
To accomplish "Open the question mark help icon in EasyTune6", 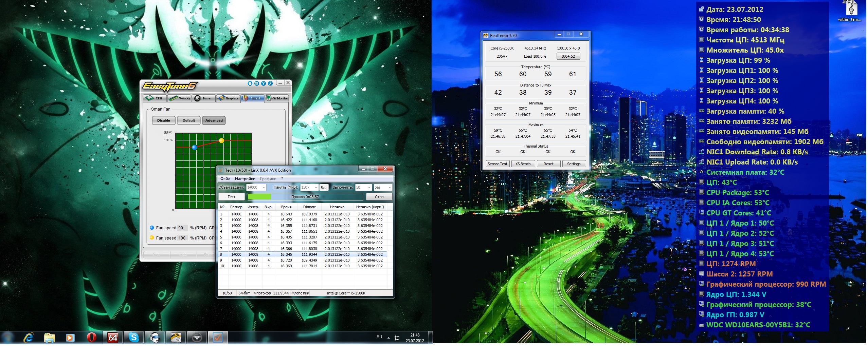I will 264,83.
